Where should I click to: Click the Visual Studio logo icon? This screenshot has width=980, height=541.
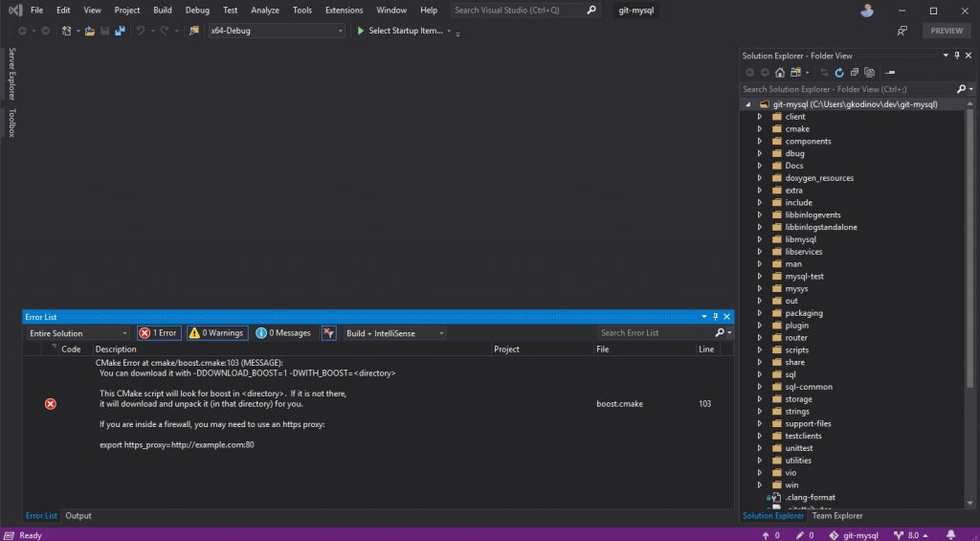(x=15, y=11)
